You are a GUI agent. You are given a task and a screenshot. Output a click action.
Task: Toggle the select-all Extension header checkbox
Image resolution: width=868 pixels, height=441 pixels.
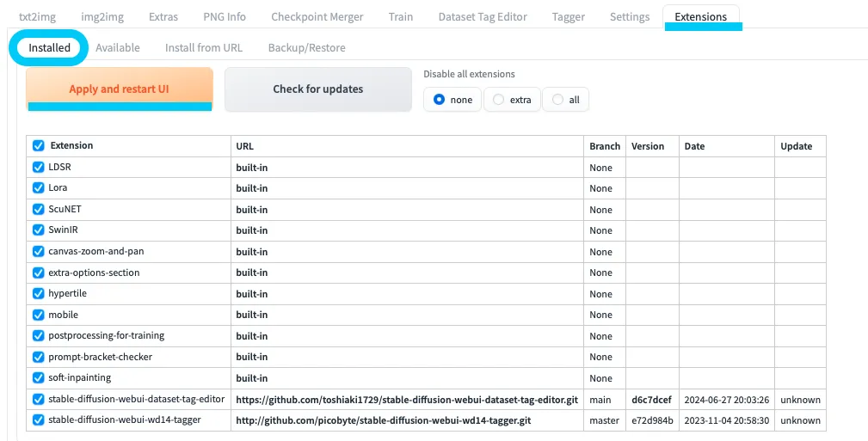(38, 146)
